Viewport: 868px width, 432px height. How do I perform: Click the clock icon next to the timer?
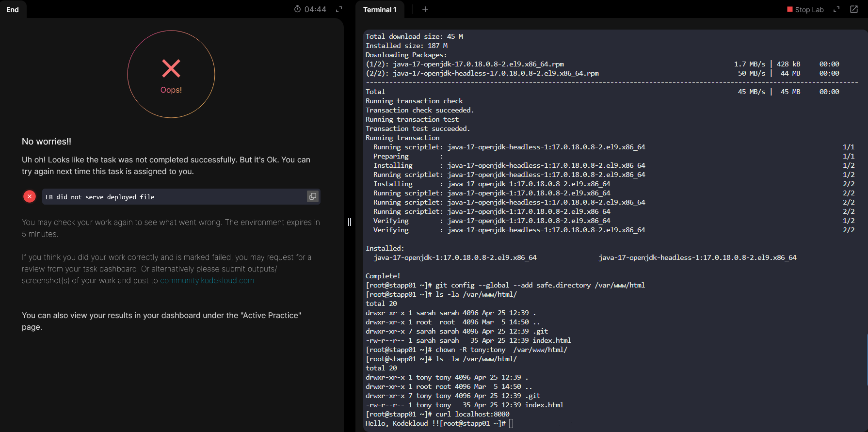297,9
